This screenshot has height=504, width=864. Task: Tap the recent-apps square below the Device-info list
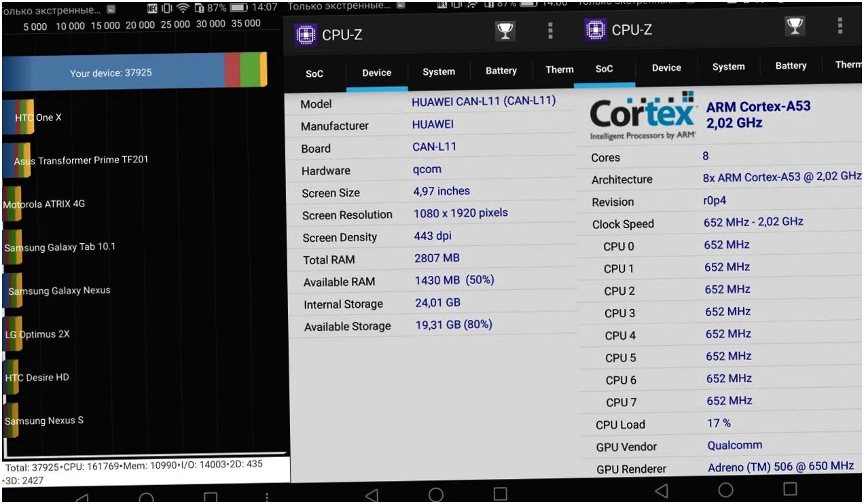coord(500,494)
